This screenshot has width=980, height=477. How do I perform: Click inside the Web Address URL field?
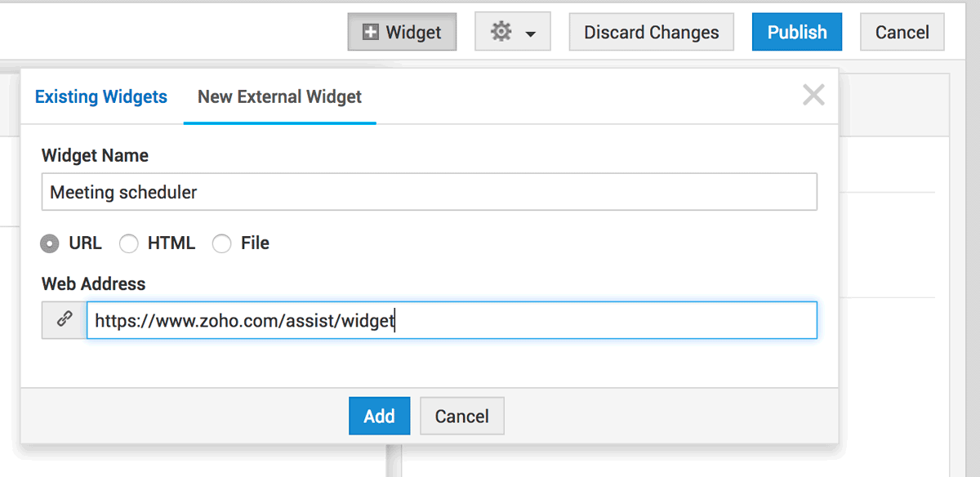coord(452,320)
